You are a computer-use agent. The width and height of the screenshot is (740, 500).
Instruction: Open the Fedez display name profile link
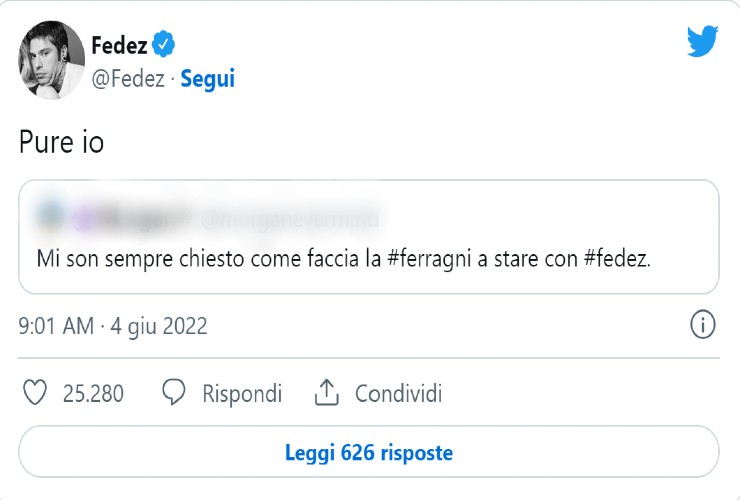click(x=118, y=45)
